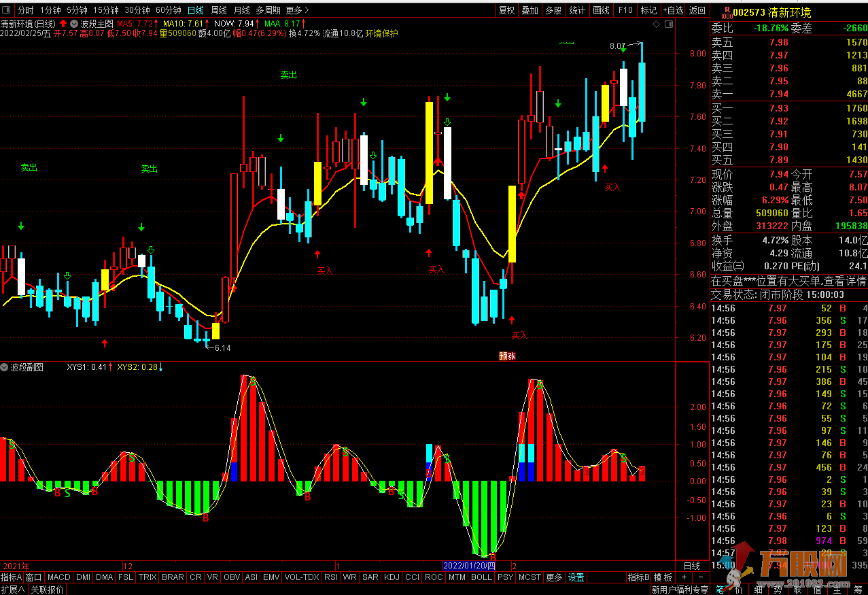Image resolution: width=868 pixels, height=595 pixels.
Task: Click the F10 company info button
Action: (x=625, y=10)
